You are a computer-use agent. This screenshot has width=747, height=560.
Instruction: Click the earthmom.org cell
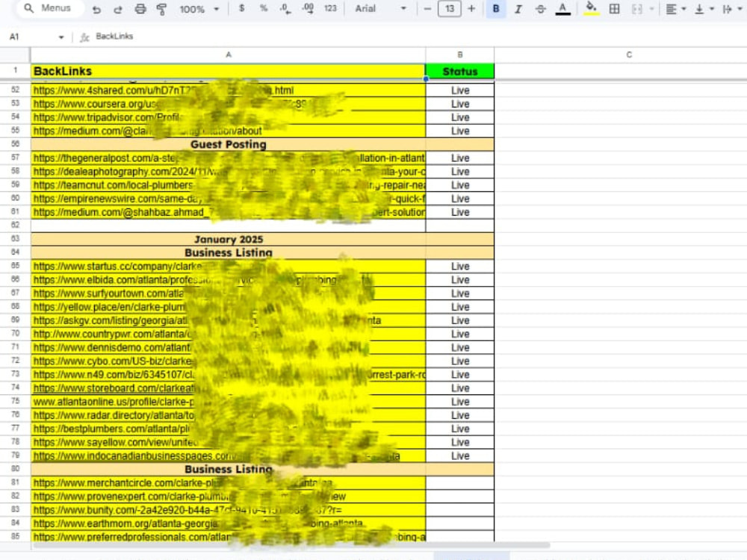tap(228, 523)
